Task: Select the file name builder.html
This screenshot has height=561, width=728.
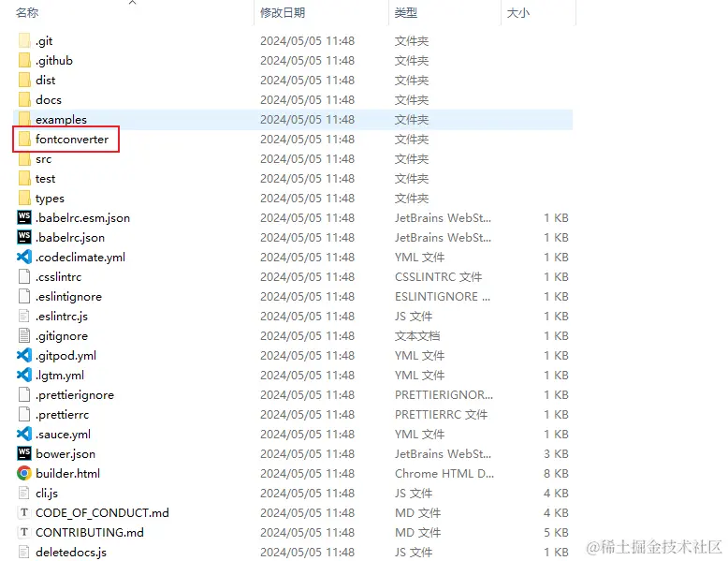Action: coord(67,473)
